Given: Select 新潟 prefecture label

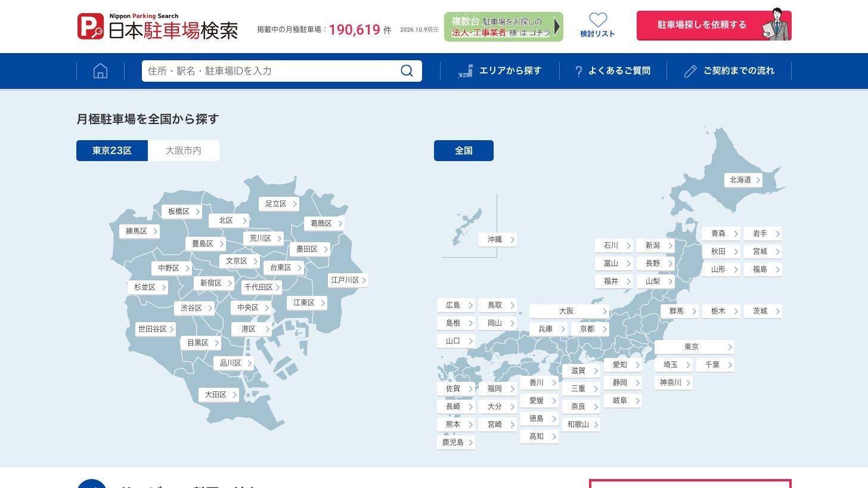Looking at the screenshot, I should click(655, 245).
